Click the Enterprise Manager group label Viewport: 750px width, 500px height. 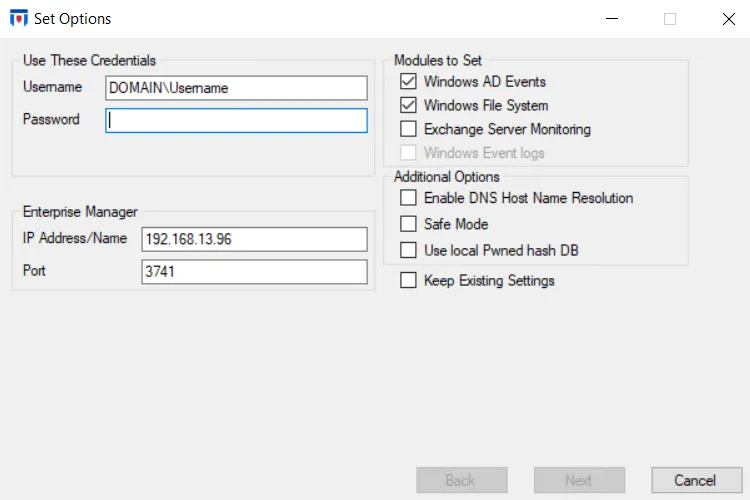(x=80, y=211)
